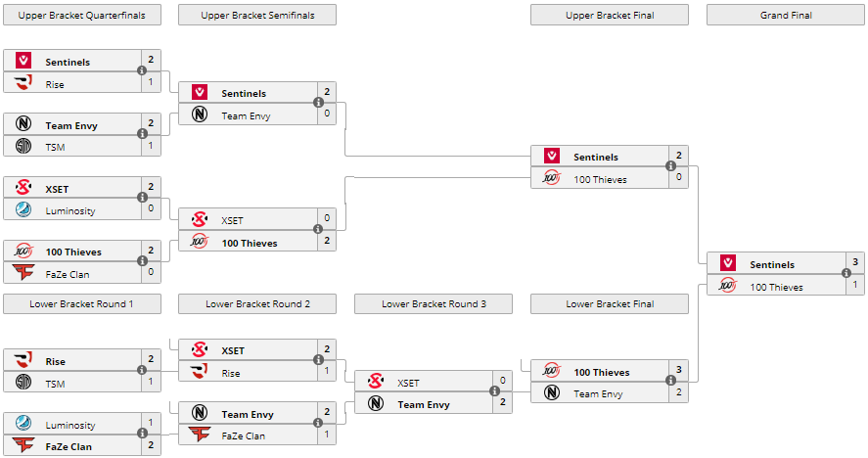
Task: Open match info for Upper Bracket Final
Action: pos(670,167)
